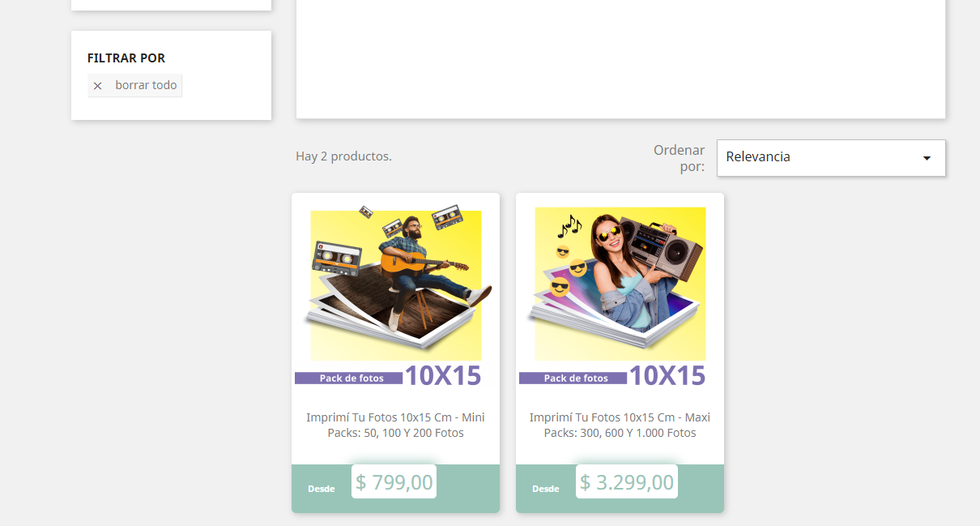Click the dropdown arrow in Ordenar por box

(x=927, y=158)
